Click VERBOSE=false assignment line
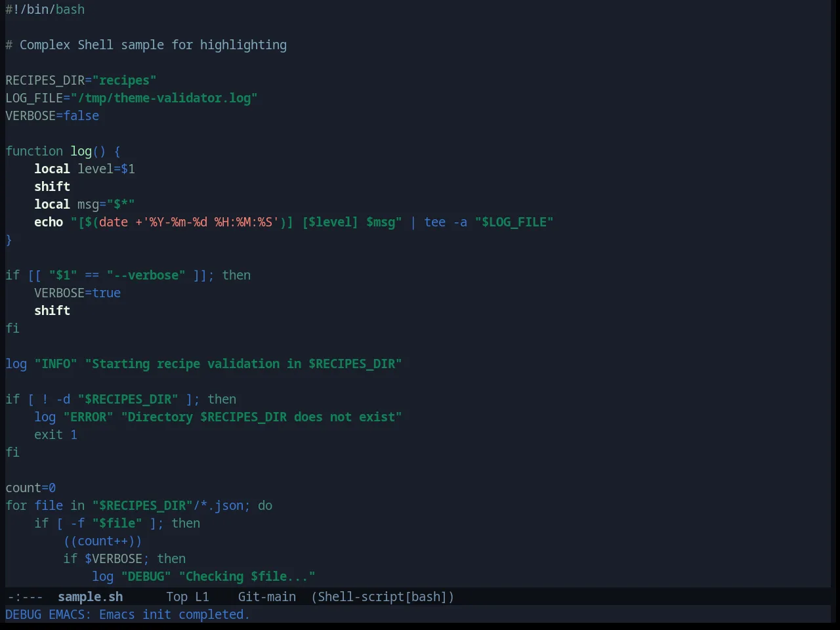 click(x=52, y=115)
